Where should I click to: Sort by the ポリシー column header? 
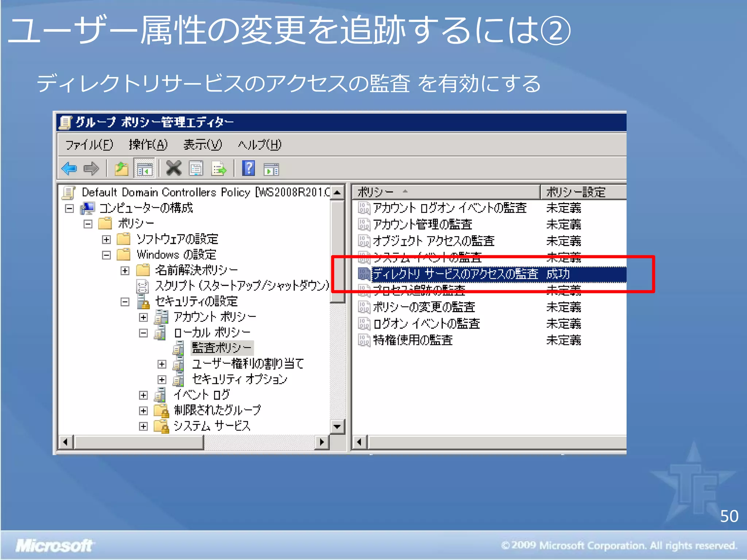[x=446, y=192]
